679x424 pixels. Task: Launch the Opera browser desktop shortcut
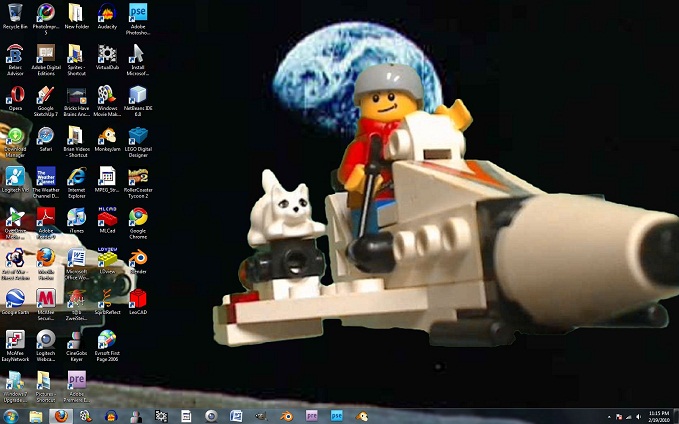(15, 98)
